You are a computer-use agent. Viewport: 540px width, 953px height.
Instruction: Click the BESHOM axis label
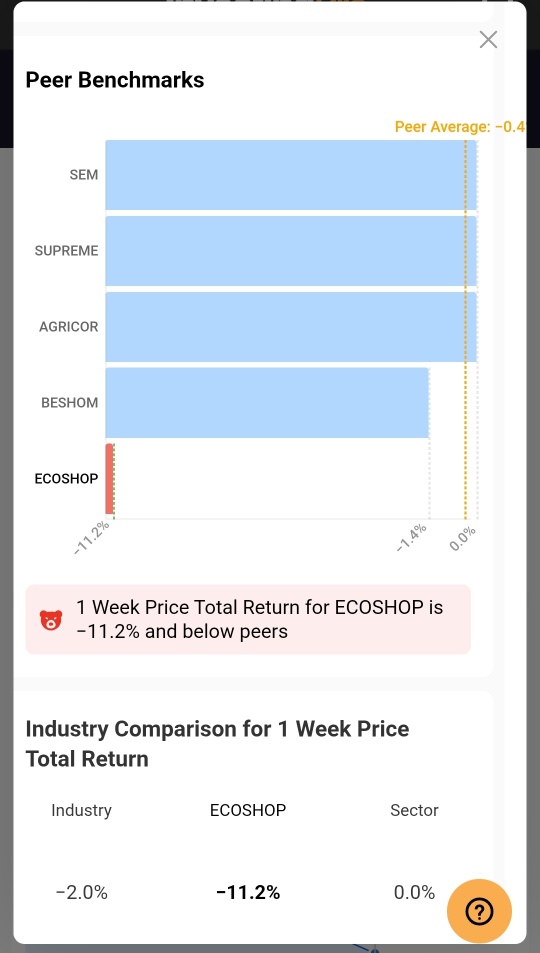point(69,403)
